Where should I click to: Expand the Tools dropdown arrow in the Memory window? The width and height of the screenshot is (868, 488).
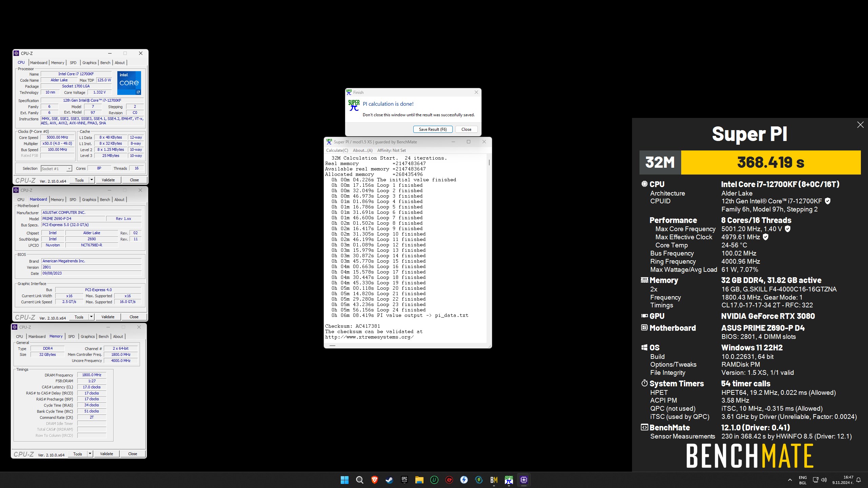90,454
